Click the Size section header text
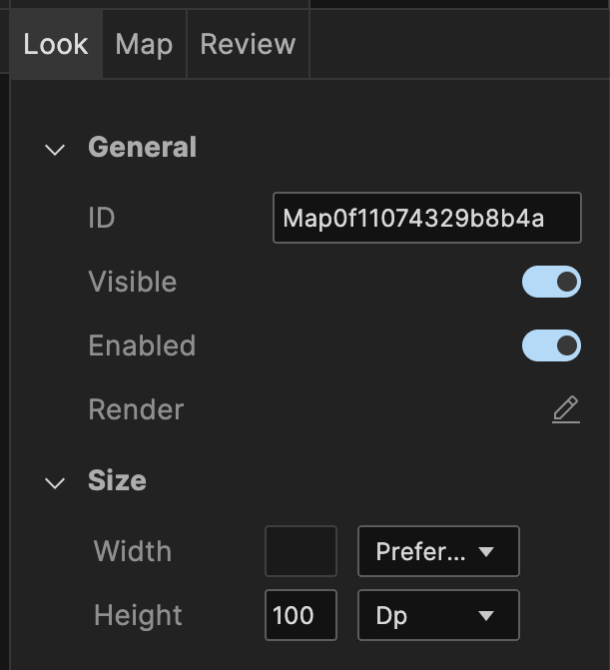 pos(117,481)
